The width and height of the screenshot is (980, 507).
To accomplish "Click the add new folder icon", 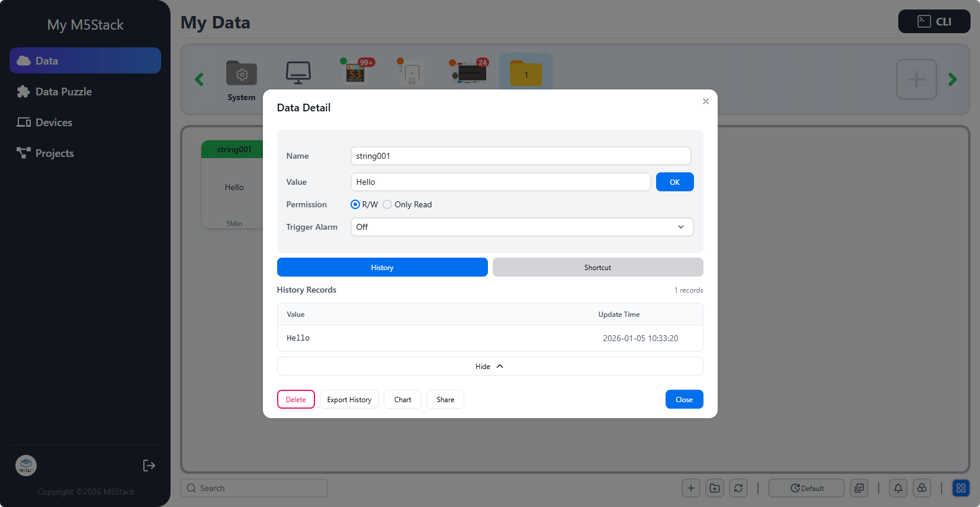I will coord(715,488).
